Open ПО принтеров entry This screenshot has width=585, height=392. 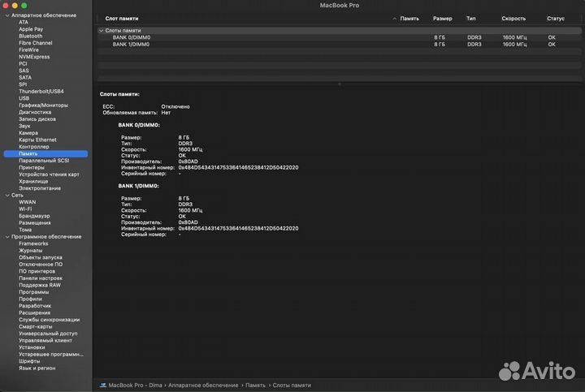[37, 271]
